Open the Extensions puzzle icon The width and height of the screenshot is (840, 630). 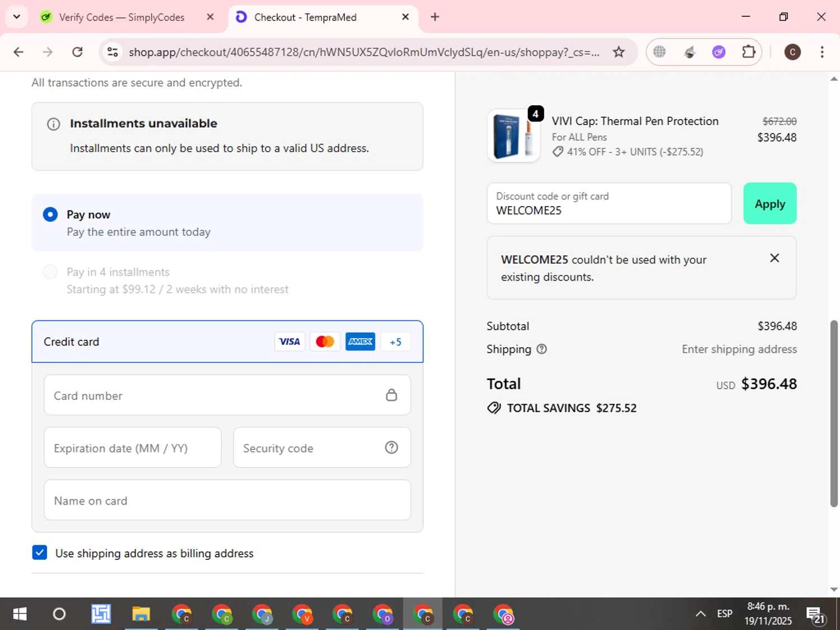(x=748, y=52)
